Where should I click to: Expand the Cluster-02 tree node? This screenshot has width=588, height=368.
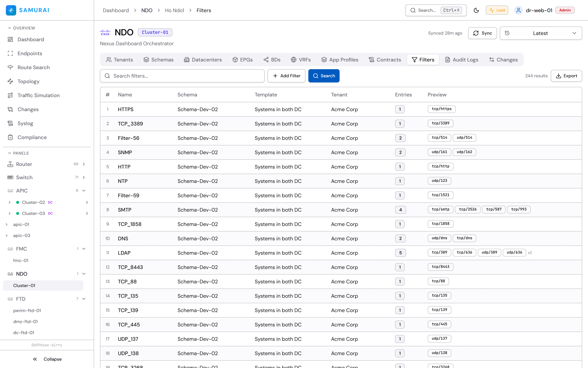tap(10, 202)
